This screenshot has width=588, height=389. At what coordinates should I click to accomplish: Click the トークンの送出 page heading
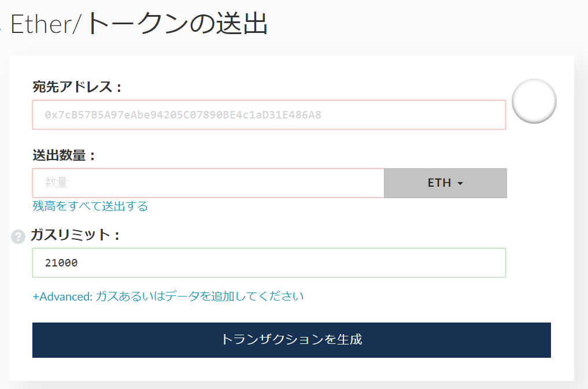[x=177, y=24]
